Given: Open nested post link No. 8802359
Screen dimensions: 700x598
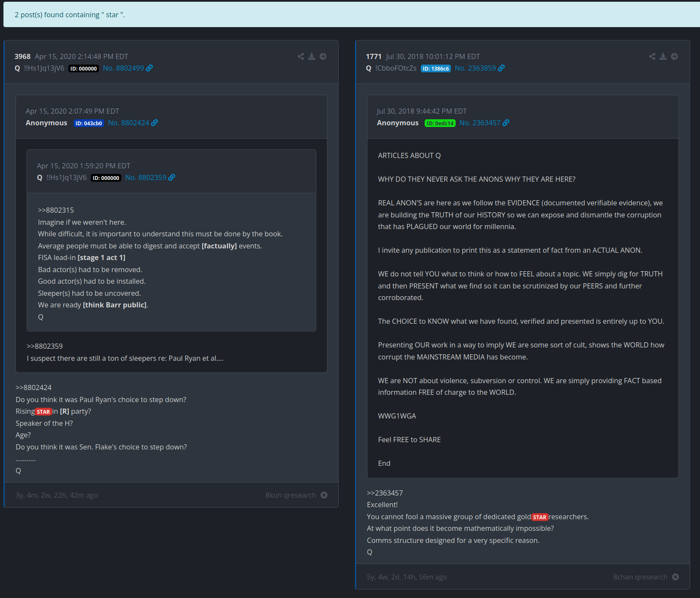Looking at the screenshot, I should 145,177.
